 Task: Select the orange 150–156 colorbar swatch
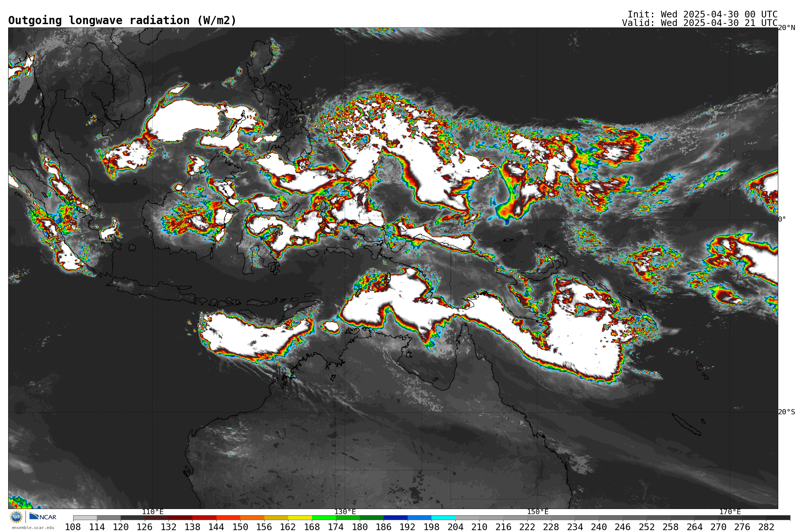[x=252, y=518]
